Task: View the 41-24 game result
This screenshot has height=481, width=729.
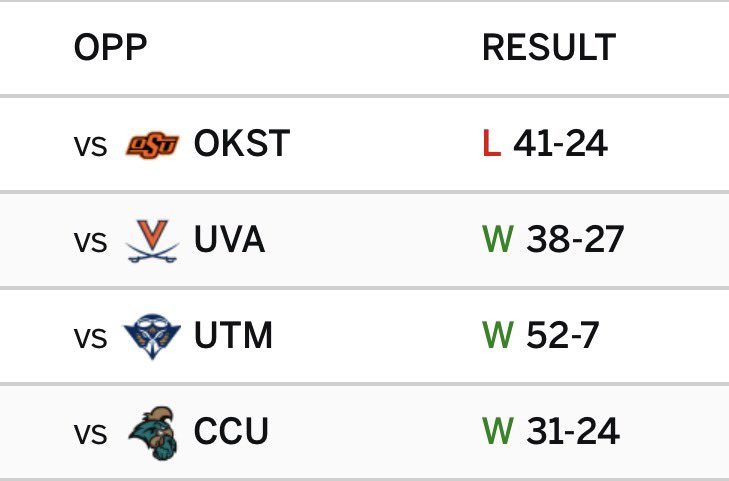Action: [x=560, y=144]
